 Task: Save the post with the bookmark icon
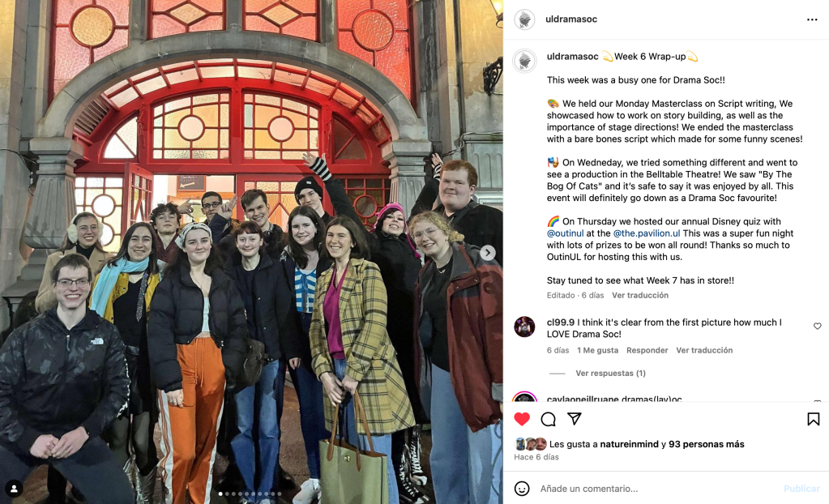[x=813, y=419]
